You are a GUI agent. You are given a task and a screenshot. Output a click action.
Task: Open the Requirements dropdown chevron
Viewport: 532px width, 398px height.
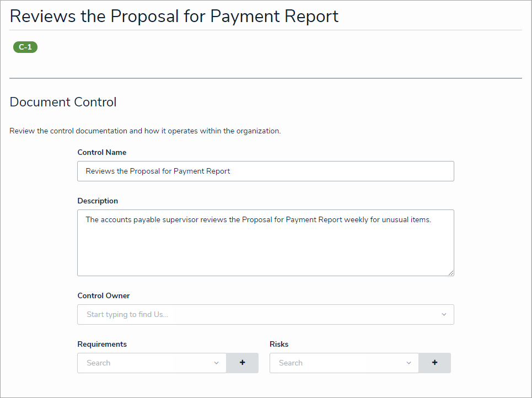[x=216, y=363]
